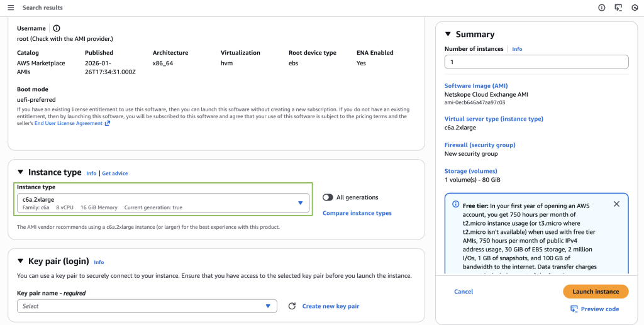Click the 'uefi-preferred' boot mode value

click(36, 100)
